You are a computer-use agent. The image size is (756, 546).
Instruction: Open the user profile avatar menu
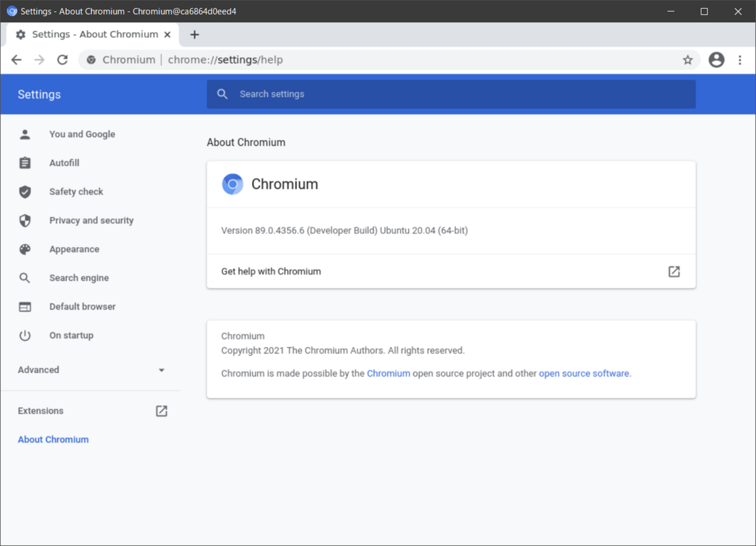click(716, 60)
